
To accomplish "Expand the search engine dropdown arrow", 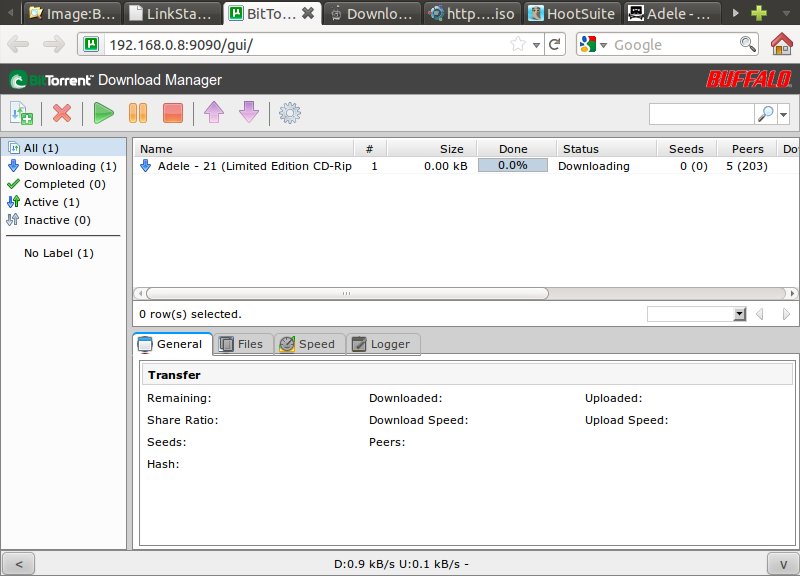I will [783, 115].
